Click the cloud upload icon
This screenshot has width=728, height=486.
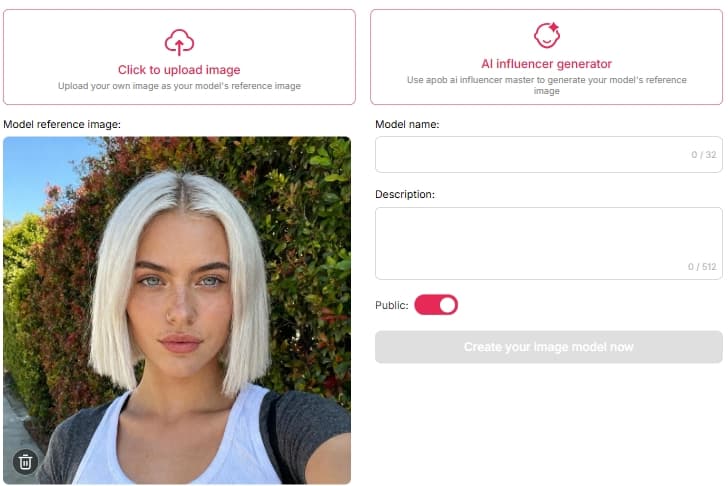click(x=179, y=42)
